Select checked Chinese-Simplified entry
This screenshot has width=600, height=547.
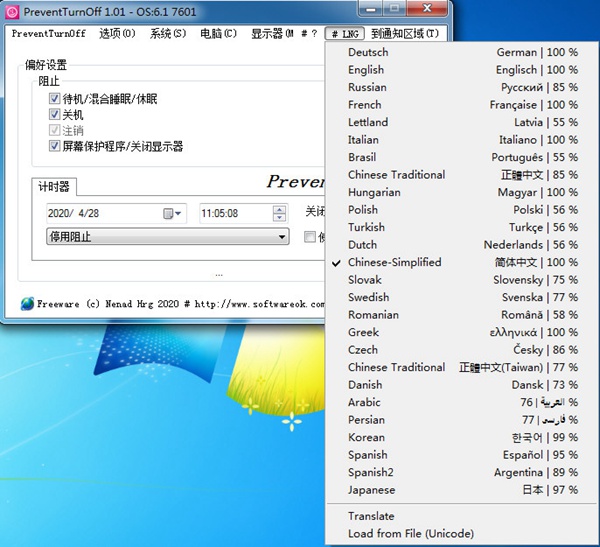click(463, 262)
